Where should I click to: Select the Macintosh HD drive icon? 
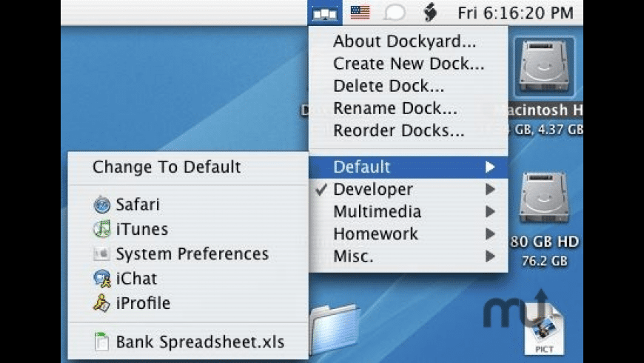click(x=544, y=67)
